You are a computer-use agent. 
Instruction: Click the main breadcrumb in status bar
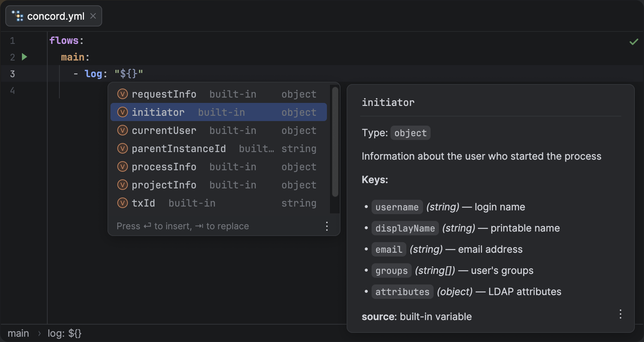18,333
